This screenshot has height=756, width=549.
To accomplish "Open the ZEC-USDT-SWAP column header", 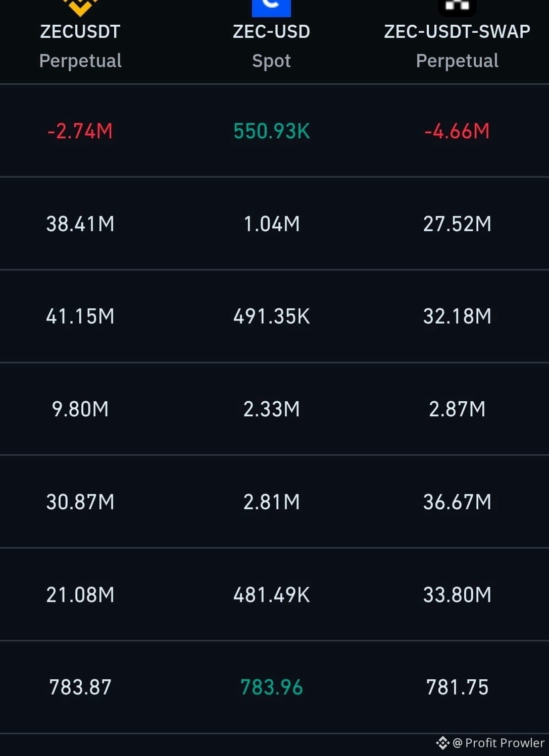I will [457, 32].
